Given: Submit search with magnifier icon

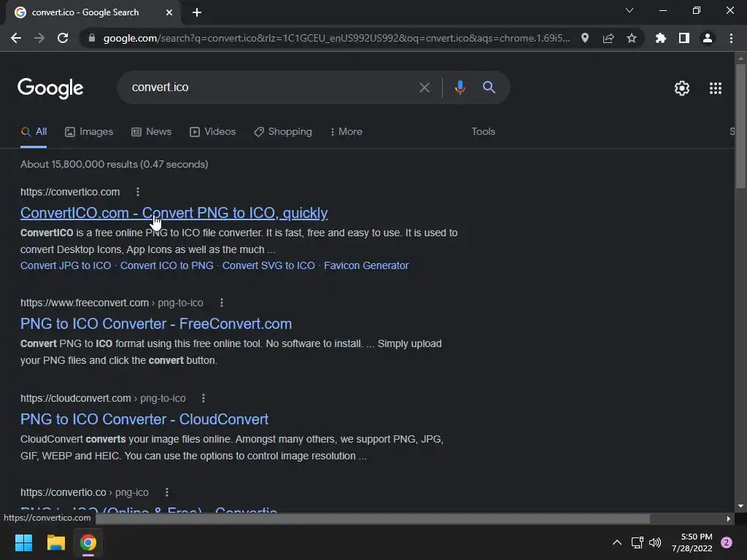Looking at the screenshot, I should click(x=489, y=87).
